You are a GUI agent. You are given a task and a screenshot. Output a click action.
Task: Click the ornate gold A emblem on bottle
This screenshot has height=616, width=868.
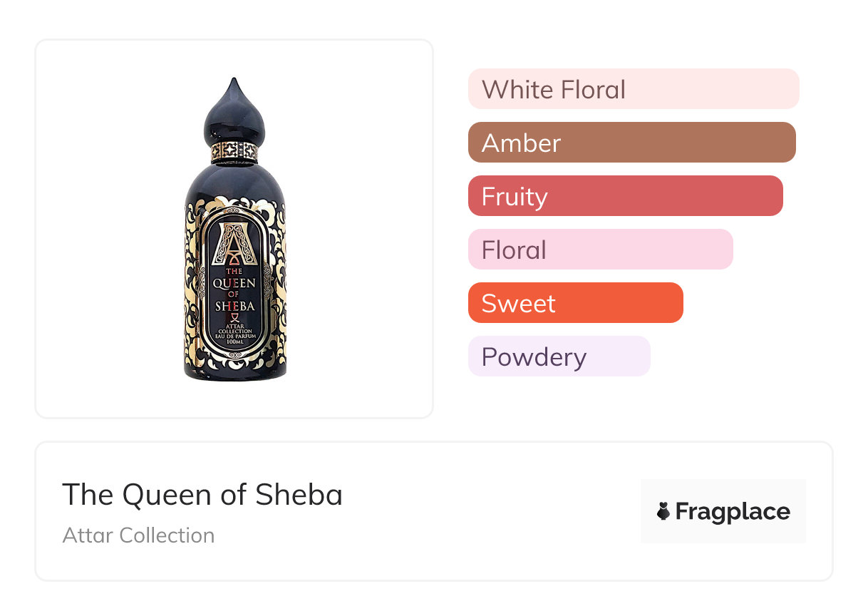[234, 243]
